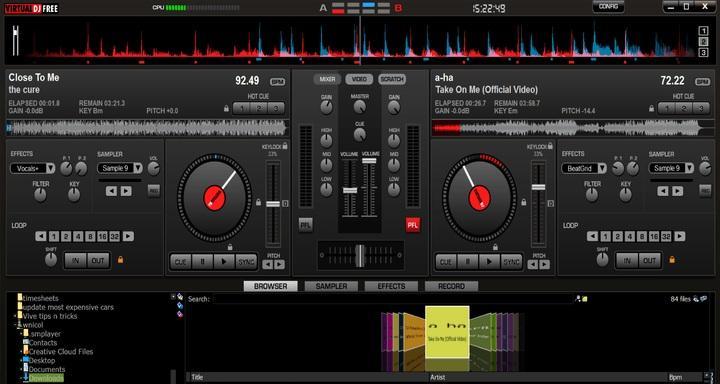
Task: Click left deck jog wheel center
Action: (214, 198)
